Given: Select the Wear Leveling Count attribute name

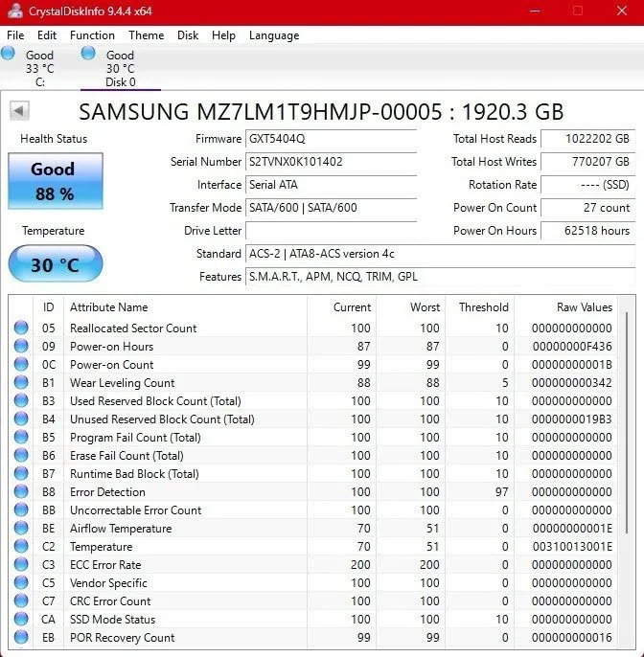Looking at the screenshot, I should tap(122, 383).
